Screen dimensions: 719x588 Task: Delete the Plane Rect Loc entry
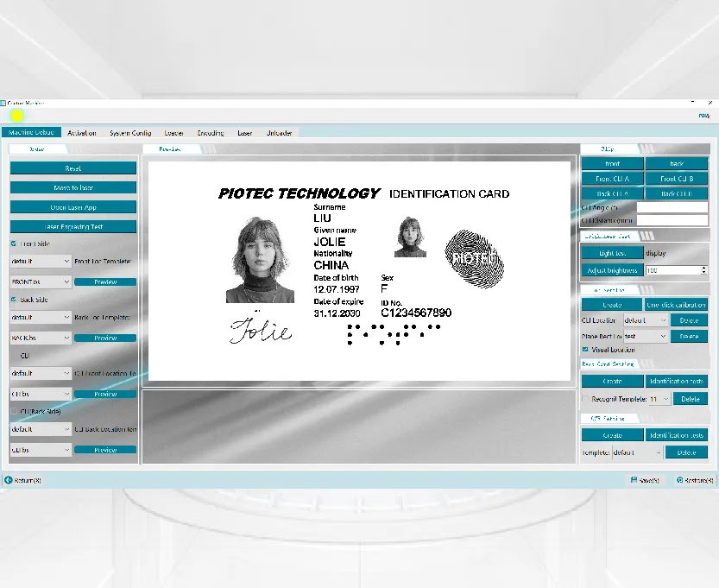tap(689, 336)
